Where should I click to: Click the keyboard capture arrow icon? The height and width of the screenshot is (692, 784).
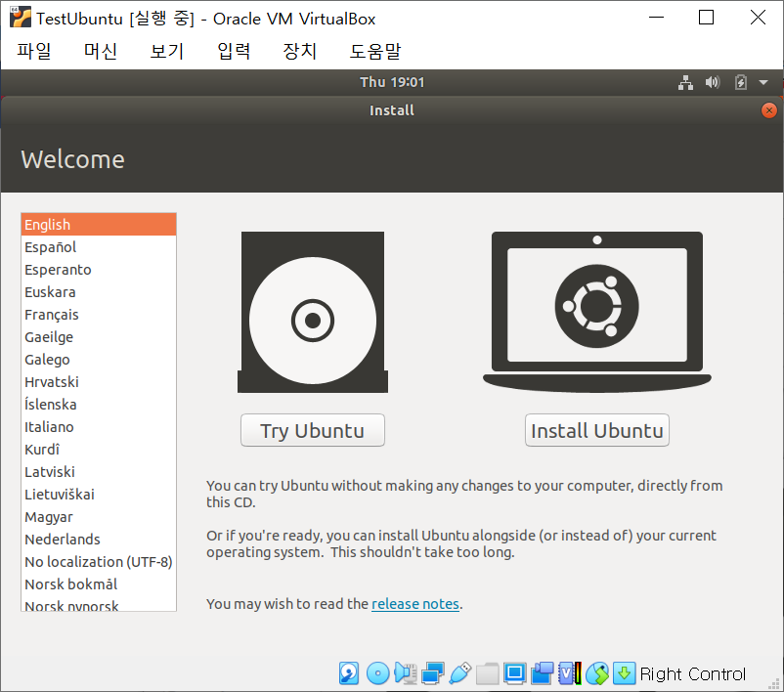click(624, 673)
